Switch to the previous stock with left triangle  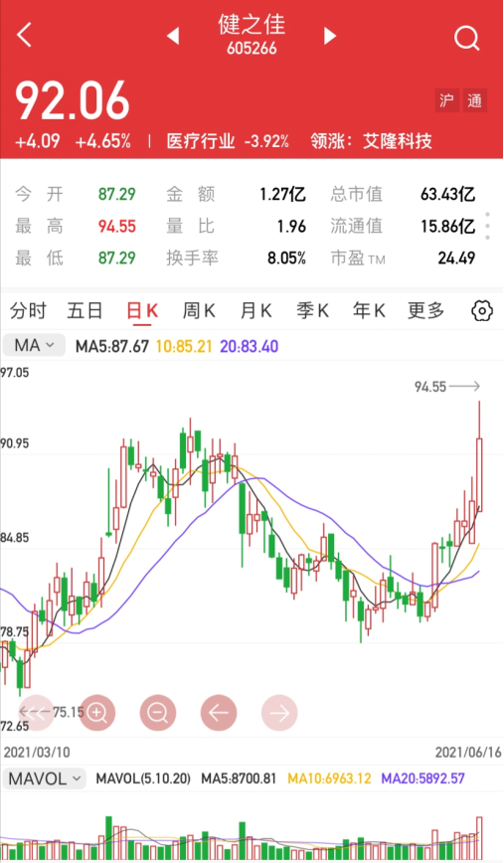173,36
